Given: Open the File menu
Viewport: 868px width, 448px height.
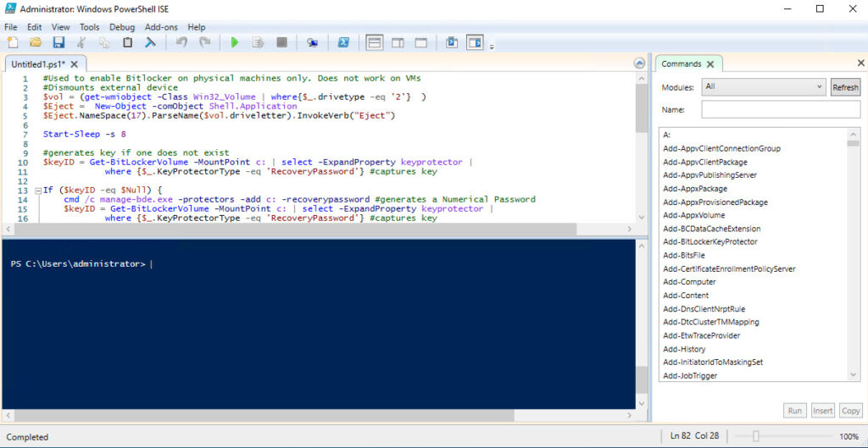Looking at the screenshot, I should click(10, 26).
